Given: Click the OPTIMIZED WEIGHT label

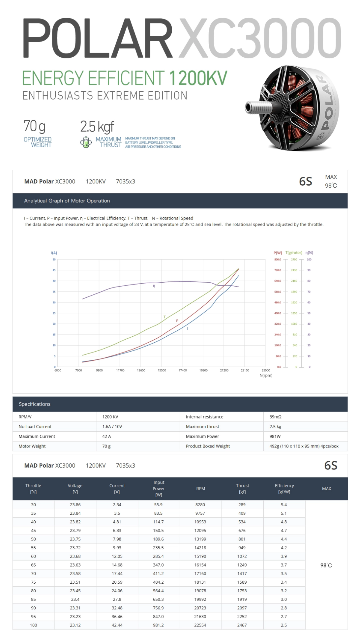Looking at the screenshot, I should point(38,142).
